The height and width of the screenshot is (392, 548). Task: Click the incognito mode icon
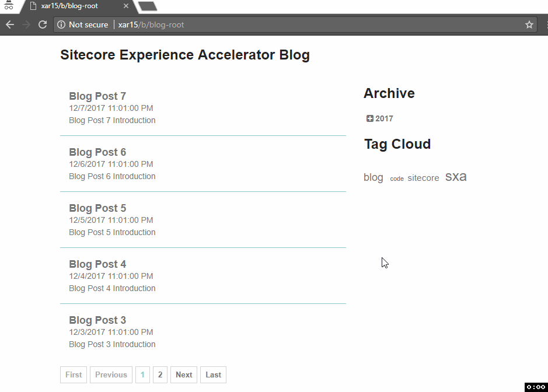pos(8,5)
